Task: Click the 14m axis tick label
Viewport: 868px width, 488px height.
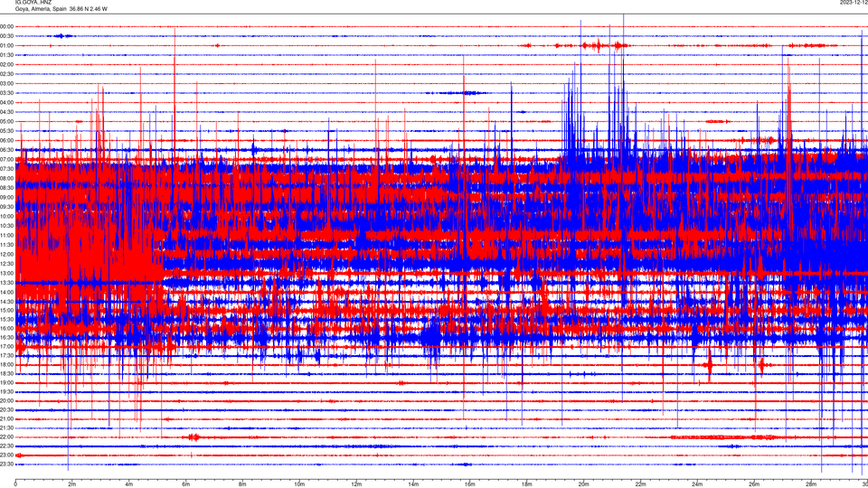Action: tap(413, 484)
